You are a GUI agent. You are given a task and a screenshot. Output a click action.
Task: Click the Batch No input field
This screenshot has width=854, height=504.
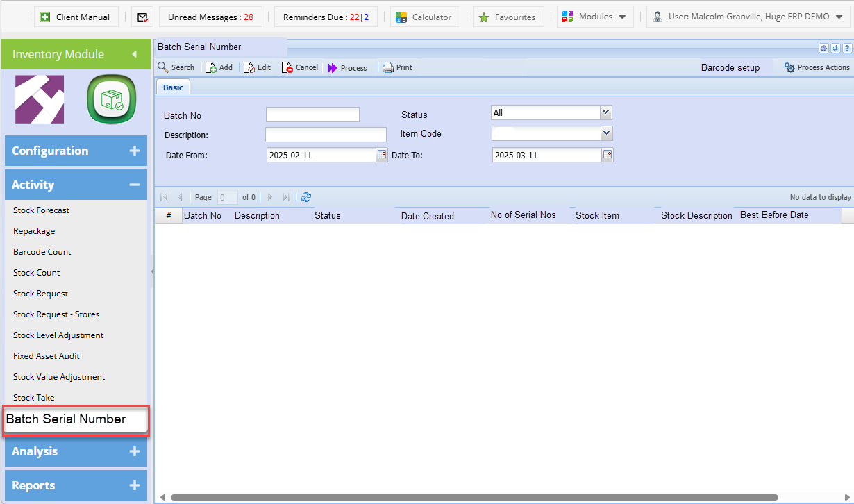point(312,115)
